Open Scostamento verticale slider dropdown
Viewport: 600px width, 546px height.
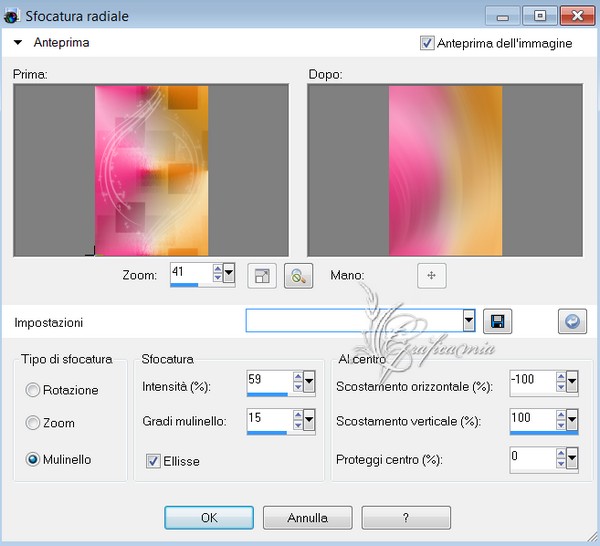click(572, 420)
